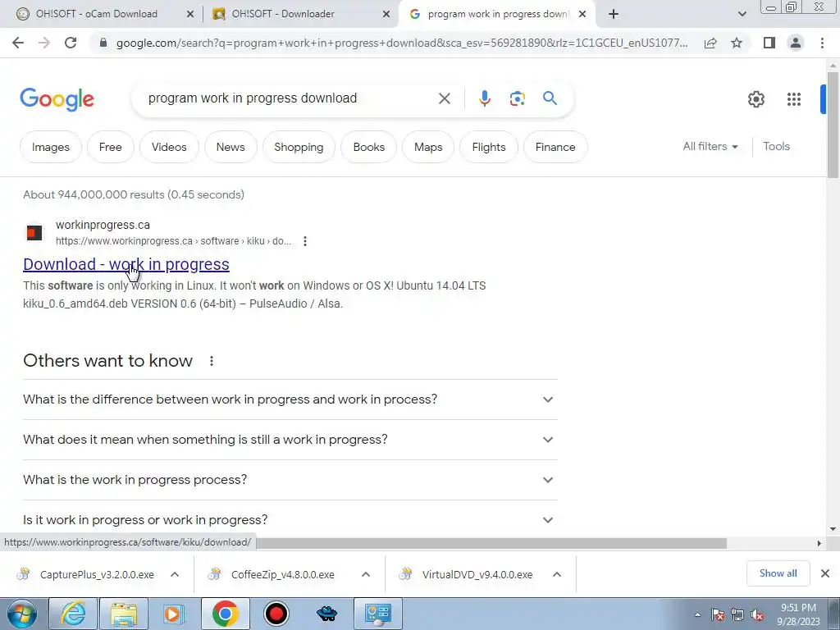Bookmark this page with the star icon

click(x=737, y=43)
